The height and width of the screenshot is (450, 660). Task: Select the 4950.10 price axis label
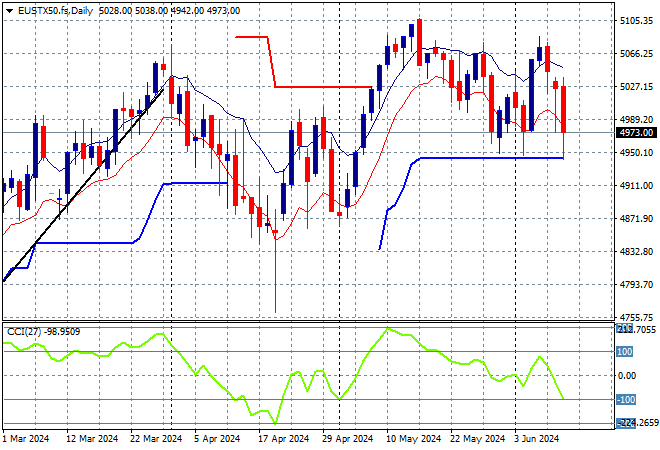(636, 152)
